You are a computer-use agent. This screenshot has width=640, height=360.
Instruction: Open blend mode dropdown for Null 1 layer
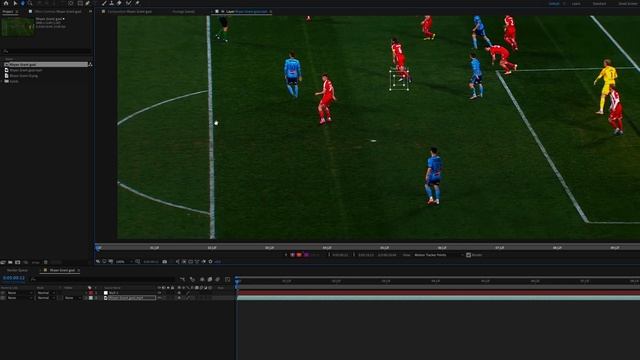click(x=46, y=293)
